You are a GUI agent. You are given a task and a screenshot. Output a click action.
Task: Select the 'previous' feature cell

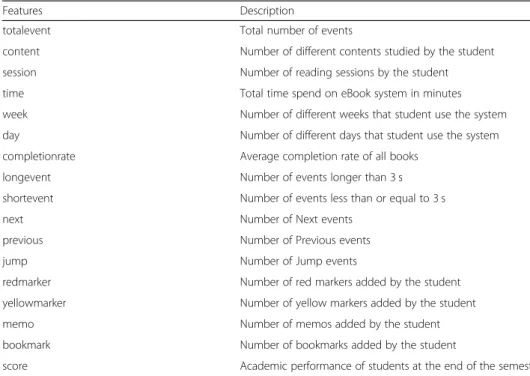tap(23, 240)
